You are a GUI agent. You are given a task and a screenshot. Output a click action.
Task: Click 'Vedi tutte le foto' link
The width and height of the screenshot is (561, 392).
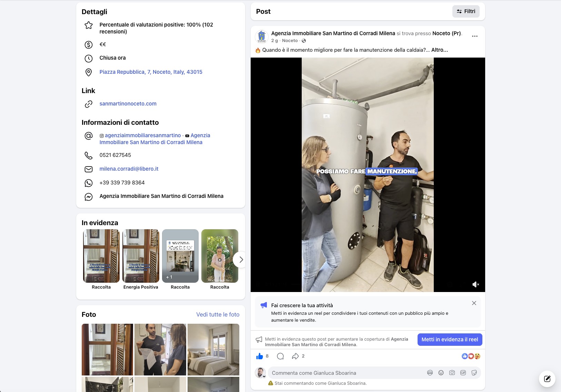[x=218, y=314]
